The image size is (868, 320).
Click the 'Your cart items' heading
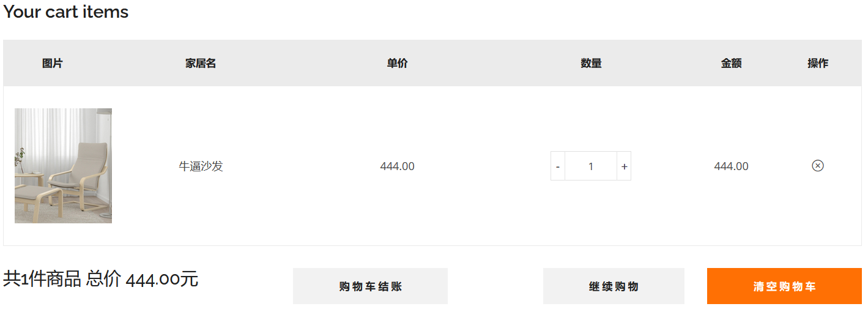click(66, 12)
